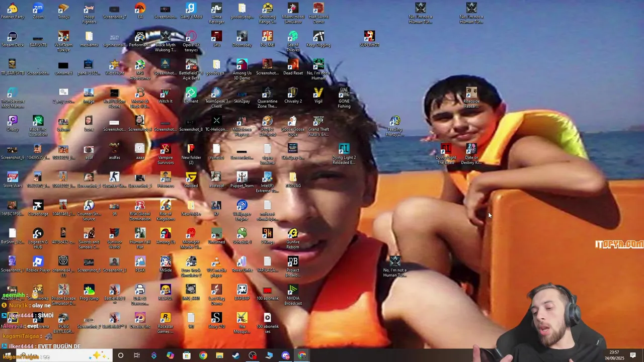
Task: Open Microsoft Store from the taskbar
Action: click(x=187, y=355)
